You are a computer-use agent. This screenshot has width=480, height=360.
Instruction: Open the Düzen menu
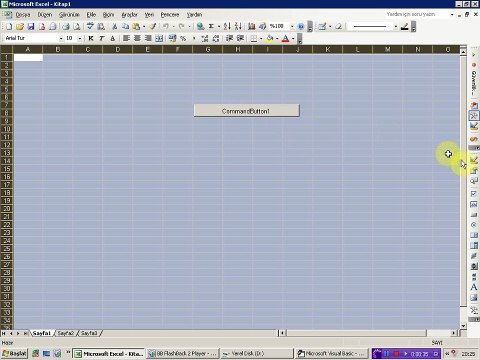[45, 15]
